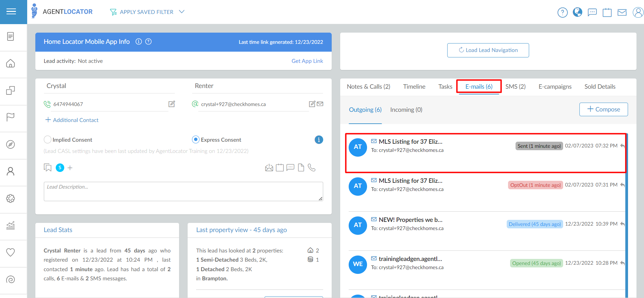Click the blue S tag badge
644x298 pixels.
click(60, 168)
